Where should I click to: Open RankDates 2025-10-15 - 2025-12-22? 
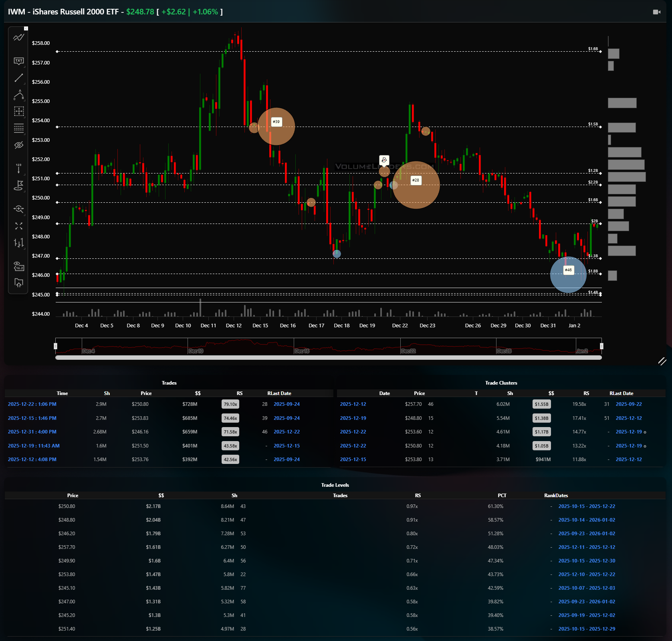(587, 506)
